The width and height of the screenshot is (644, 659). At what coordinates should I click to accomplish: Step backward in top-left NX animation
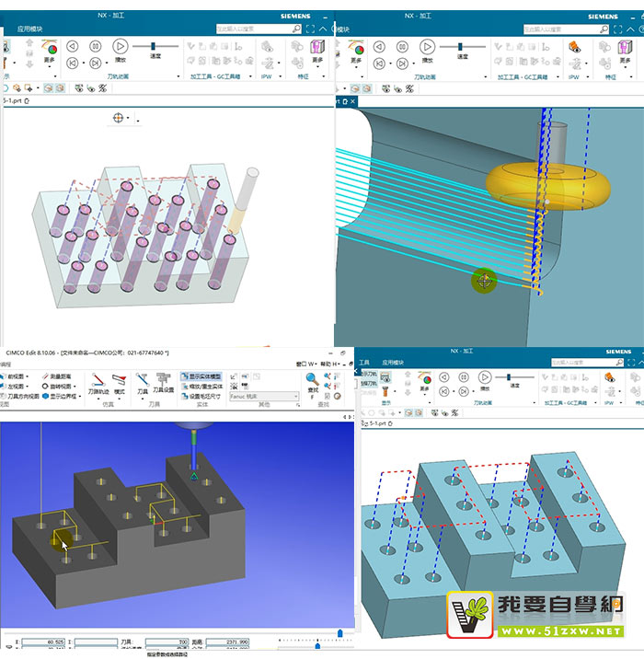[73, 46]
